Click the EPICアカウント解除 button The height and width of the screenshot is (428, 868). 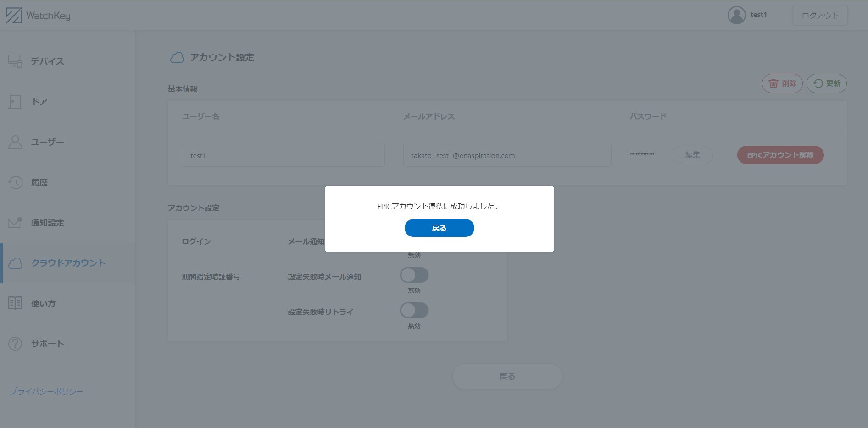click(x=780, y=155)
